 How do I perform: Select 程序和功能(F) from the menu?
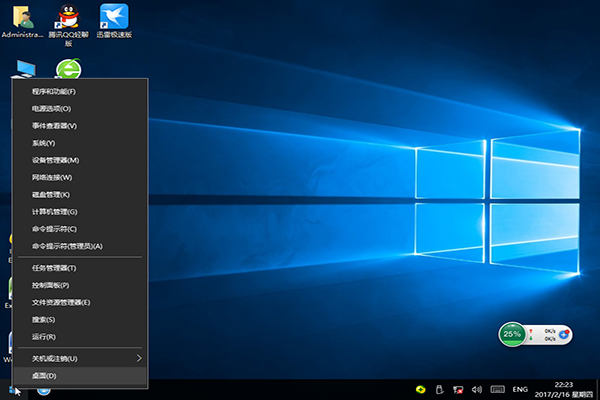54,91
